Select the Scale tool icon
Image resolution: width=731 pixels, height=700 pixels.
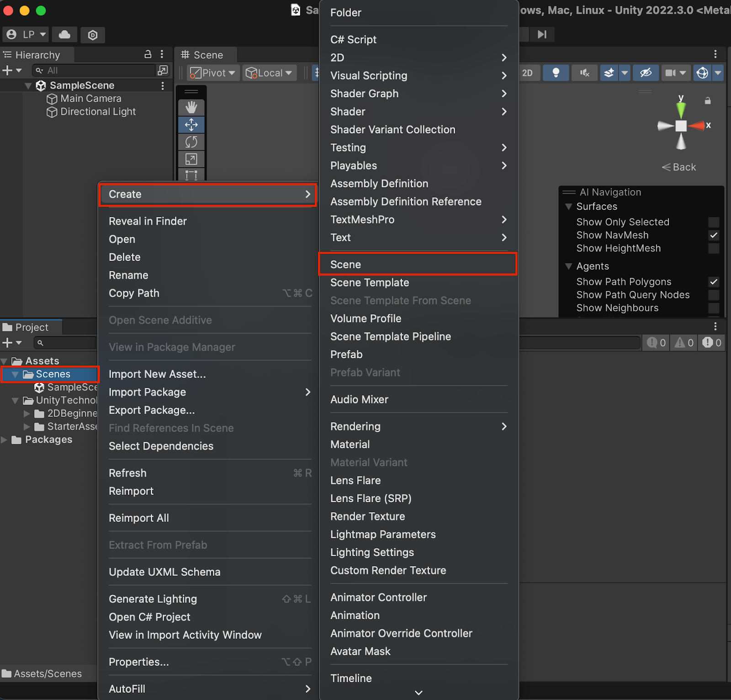pos(191,159)
